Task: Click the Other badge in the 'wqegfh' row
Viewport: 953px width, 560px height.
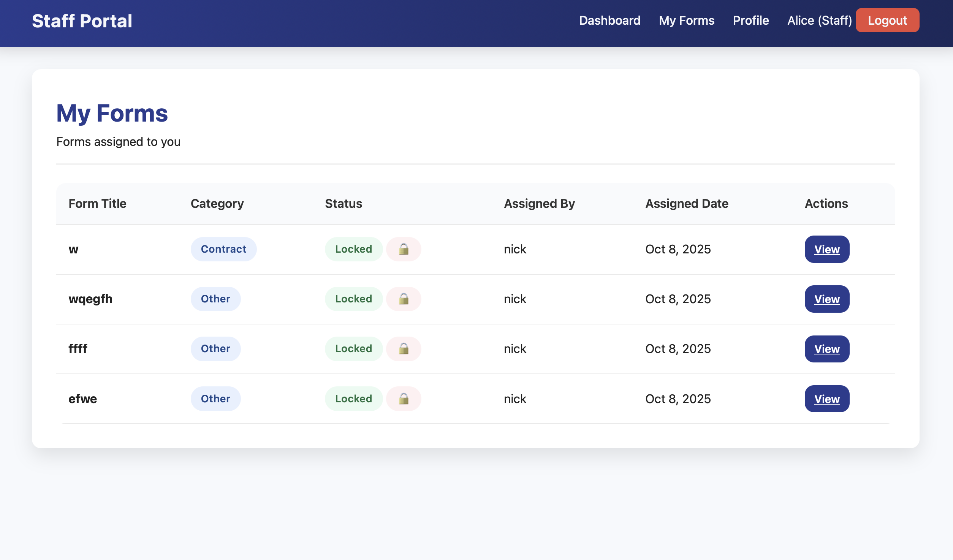Action: click(215, 299)
